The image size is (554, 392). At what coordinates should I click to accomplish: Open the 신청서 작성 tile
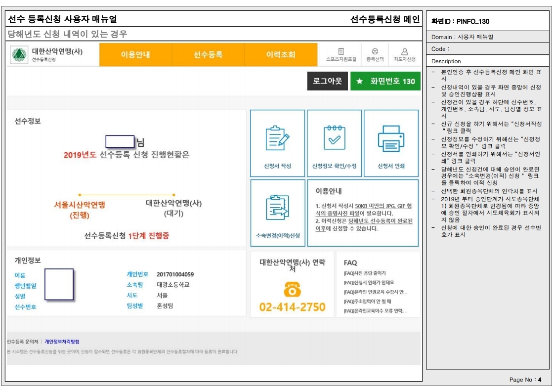pyautogui.click(x=277, y=143)
